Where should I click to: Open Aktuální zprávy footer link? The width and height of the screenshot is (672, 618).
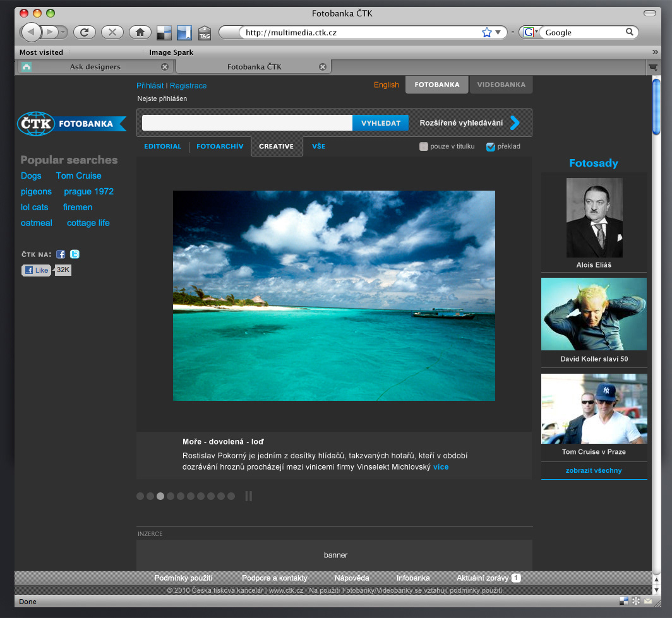(483, 578)
